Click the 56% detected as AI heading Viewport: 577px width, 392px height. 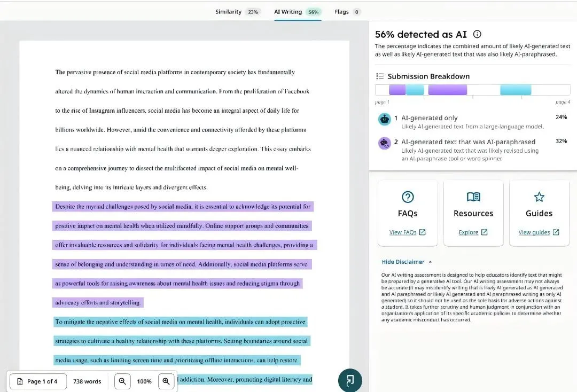(x=421, y=34)
